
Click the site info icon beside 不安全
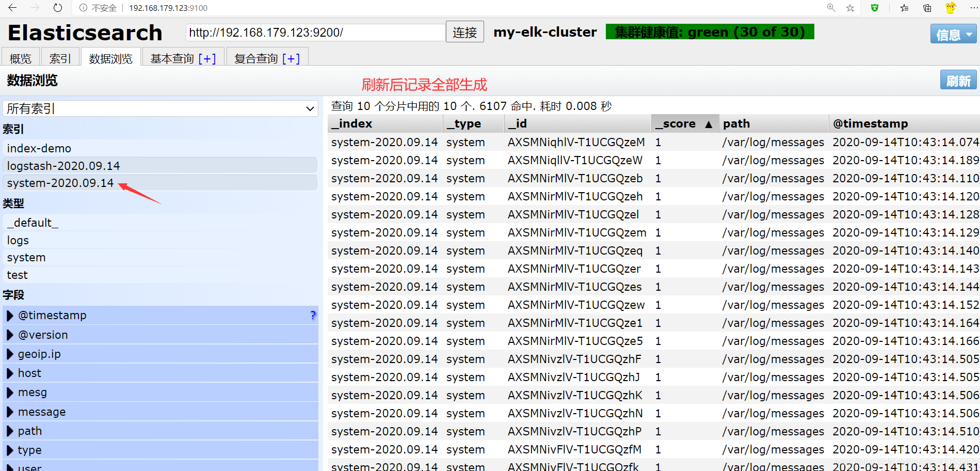pyautogui.click(x=83, y=8)
